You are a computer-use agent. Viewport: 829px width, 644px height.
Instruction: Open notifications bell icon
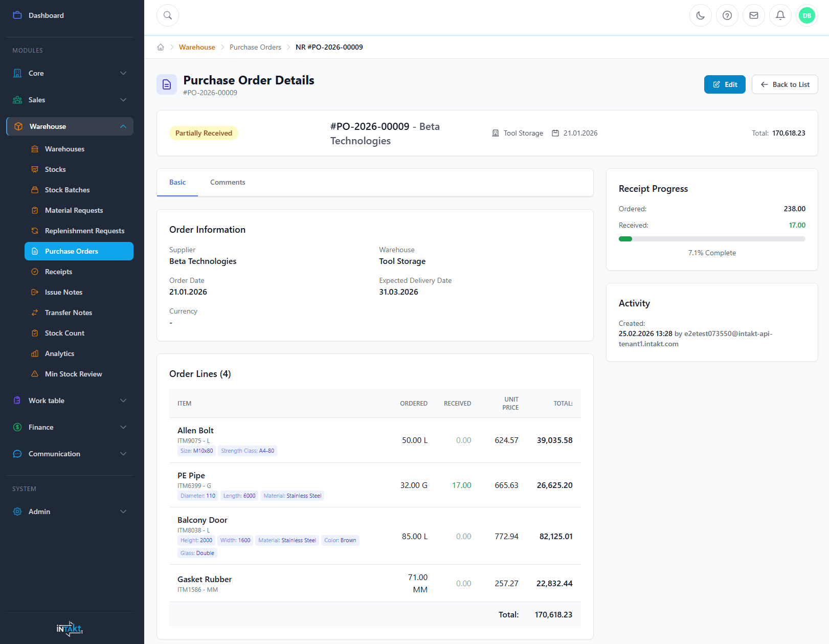[x=780, y=15]
